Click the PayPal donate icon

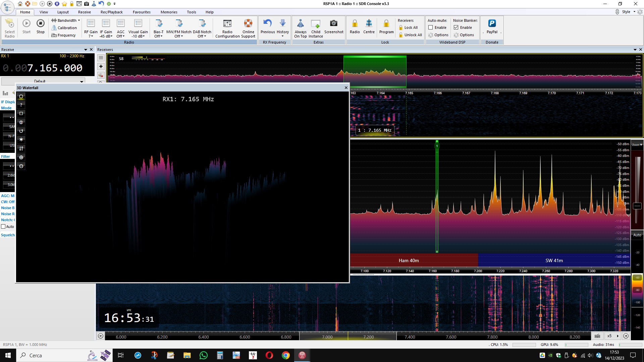point(492,23)
